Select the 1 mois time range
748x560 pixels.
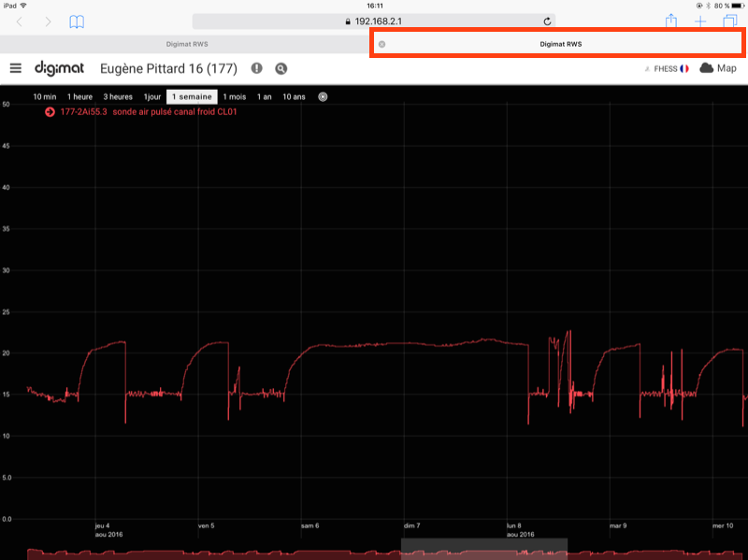[x=235, y=97]
